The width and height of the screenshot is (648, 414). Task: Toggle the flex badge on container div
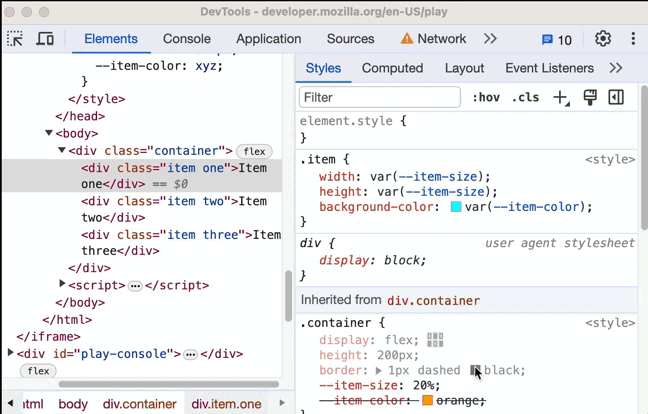tap(254, 152)
